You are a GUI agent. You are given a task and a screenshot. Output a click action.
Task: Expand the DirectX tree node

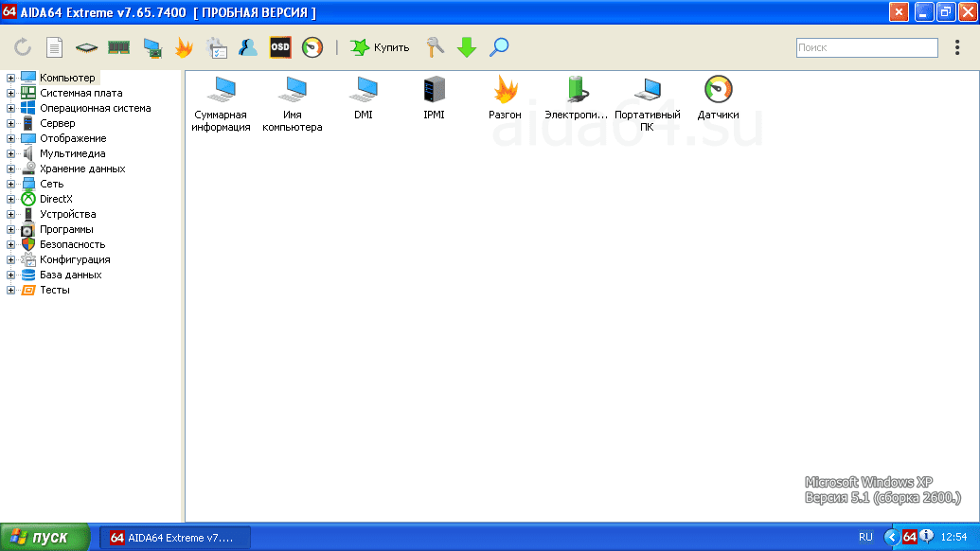click(10, 199)
